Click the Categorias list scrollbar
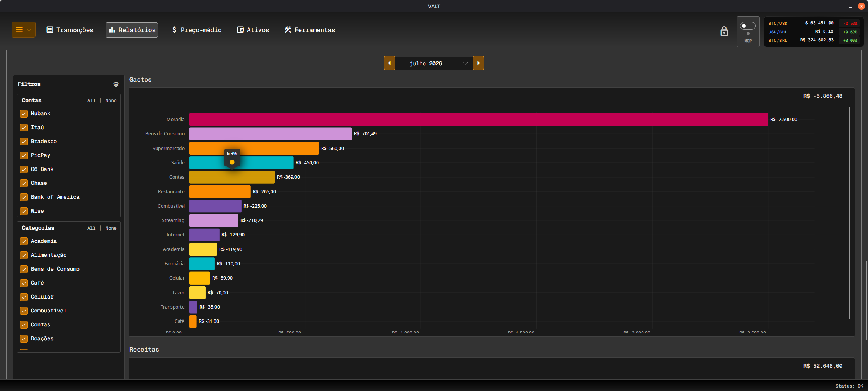Screen dimensions: 868x391 pos(117,259)
